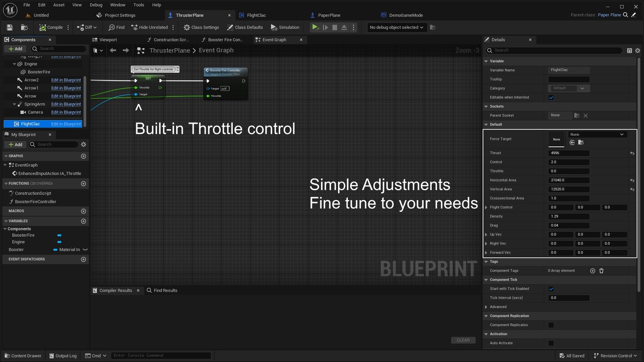Switch to the PaperPlane tab
Image resolution: width=644 pixels, height=362 pixels.
pos(329,15)
